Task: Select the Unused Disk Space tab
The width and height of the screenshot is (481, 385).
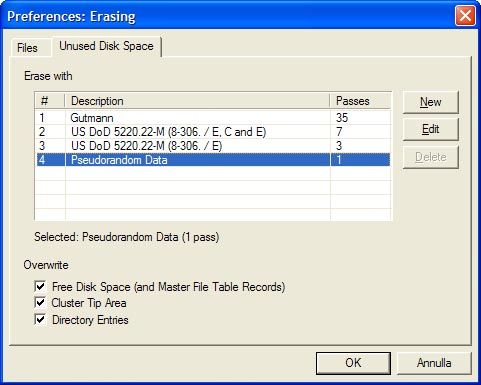Action: (106, 46)
